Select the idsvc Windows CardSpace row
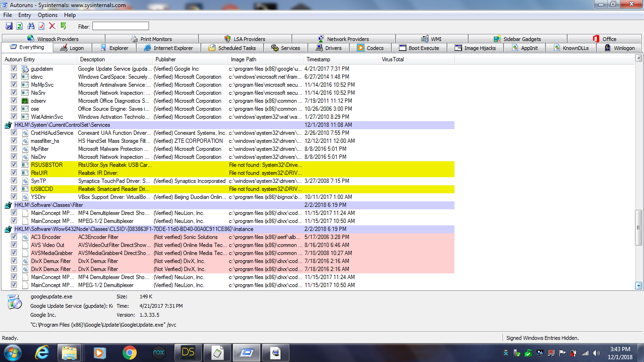The height and width of the screenshot is (362, 644). (x=228, y=77)
